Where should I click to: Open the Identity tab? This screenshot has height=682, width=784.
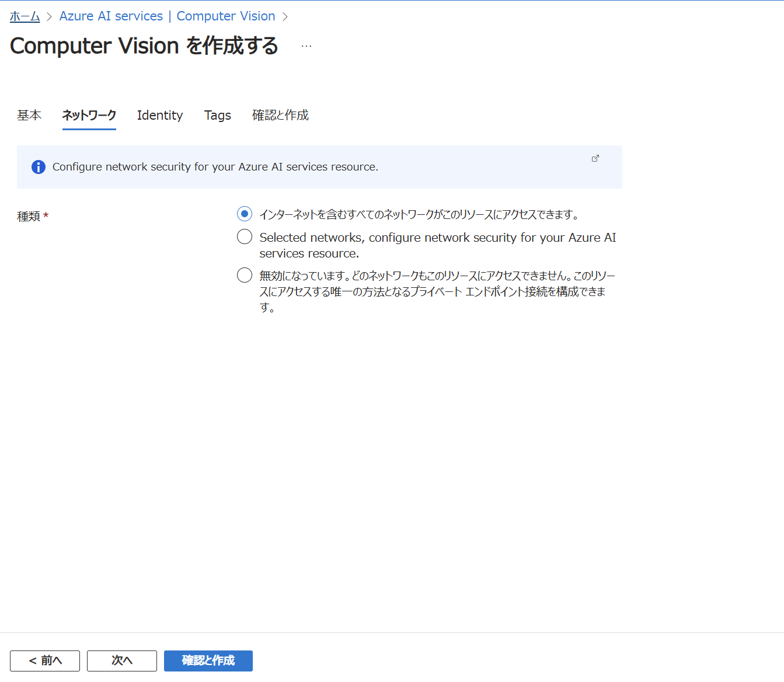(160, 115)
